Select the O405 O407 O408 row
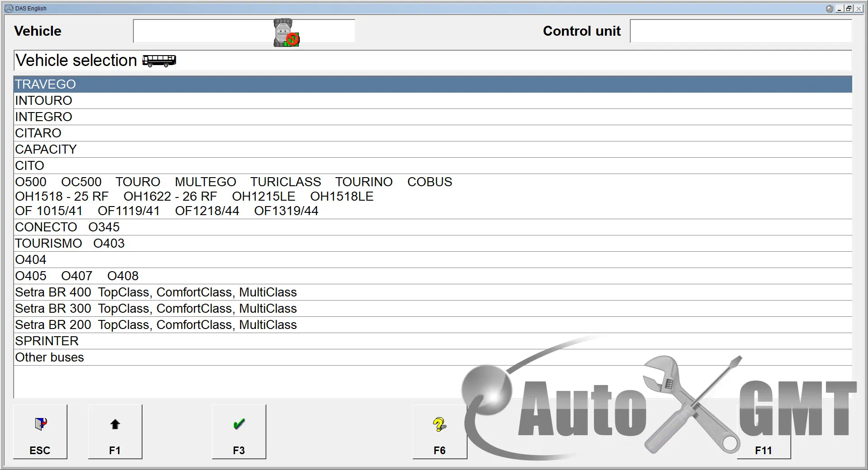868x470 pixels. point(433,276)
